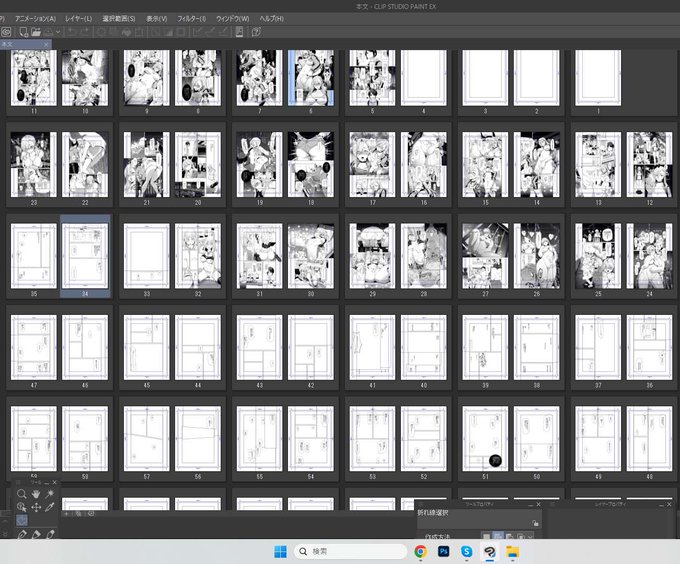Screen dimensions: 680x564
Task: Select the Auto select magic wand tool
Action: tap(50, 494)
